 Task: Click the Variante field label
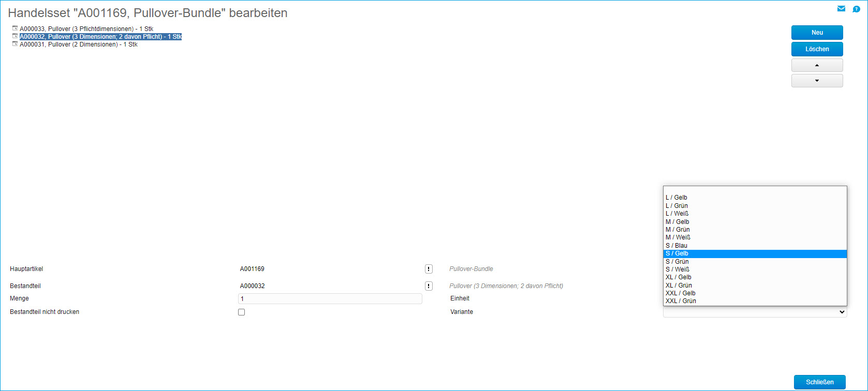click(x=462, y=312)
